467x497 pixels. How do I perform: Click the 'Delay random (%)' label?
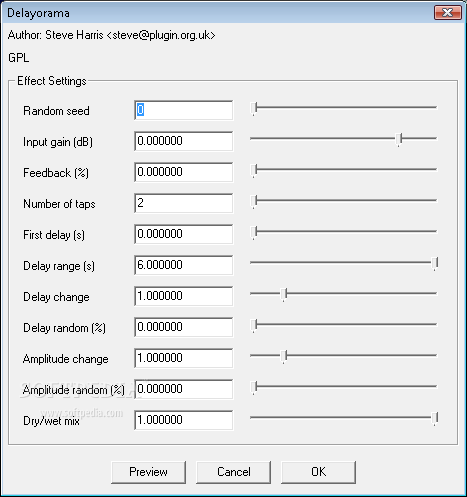(x=64, y=328)
